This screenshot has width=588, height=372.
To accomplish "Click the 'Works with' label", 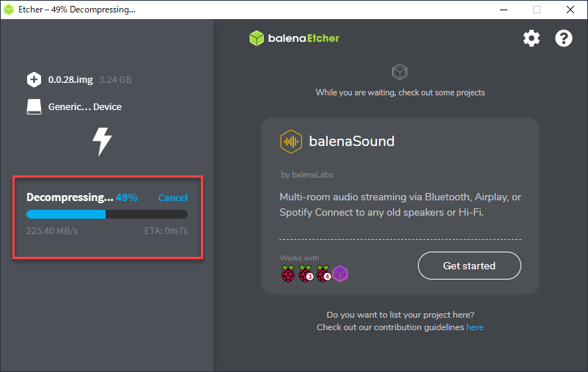I will (x=299, y=258).
